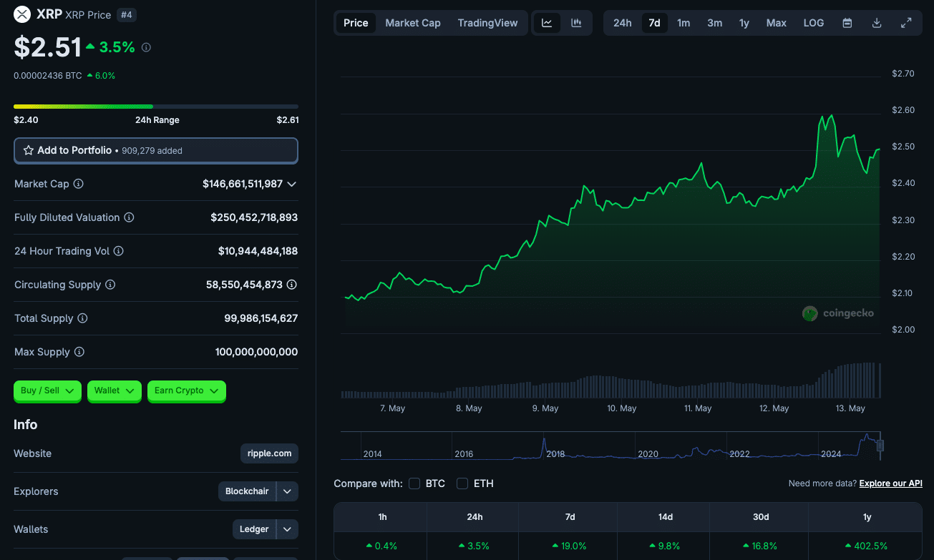Click the 14d column header
934x560 pixels.
(666, 516)
